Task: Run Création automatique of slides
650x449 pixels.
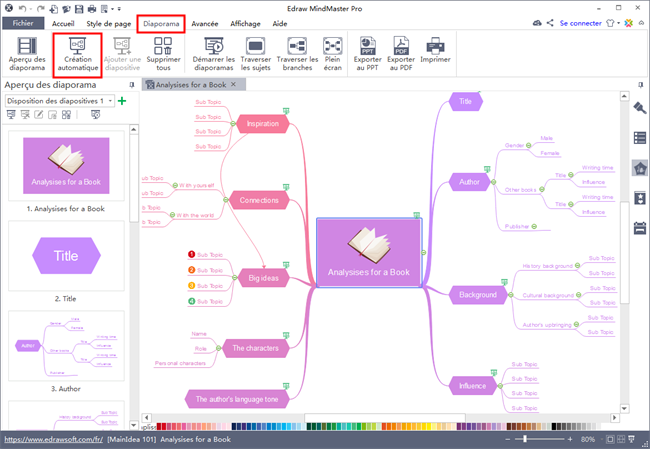Action: 78,54
